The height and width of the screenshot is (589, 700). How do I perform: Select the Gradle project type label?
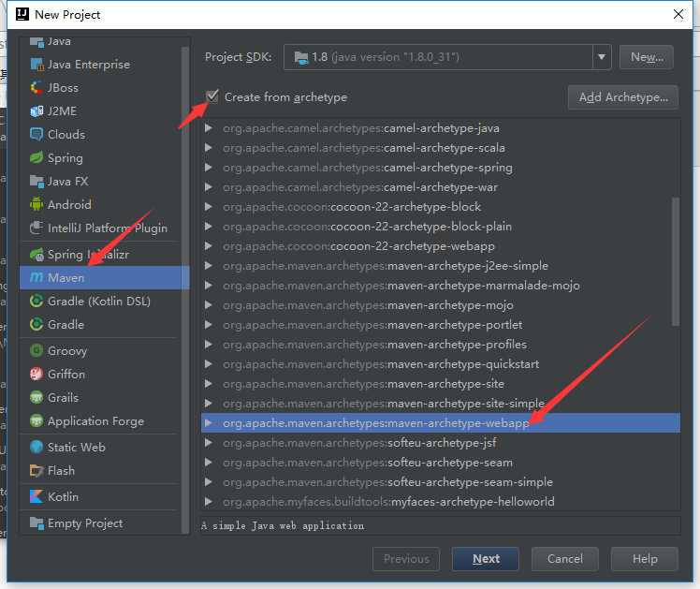click(x=66, y=324)
